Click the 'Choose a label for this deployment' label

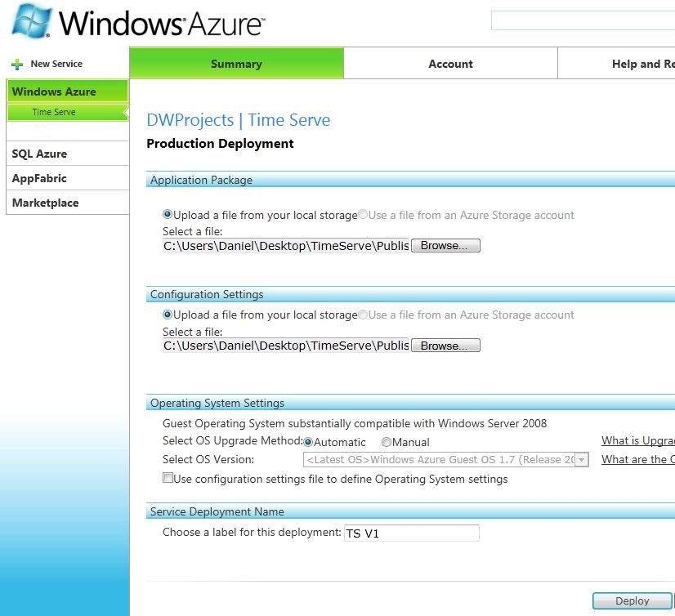[252, 532]
